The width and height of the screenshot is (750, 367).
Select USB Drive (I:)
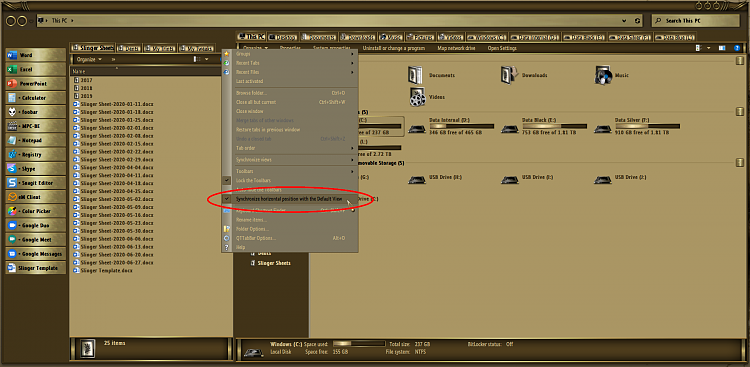(528, 178)
